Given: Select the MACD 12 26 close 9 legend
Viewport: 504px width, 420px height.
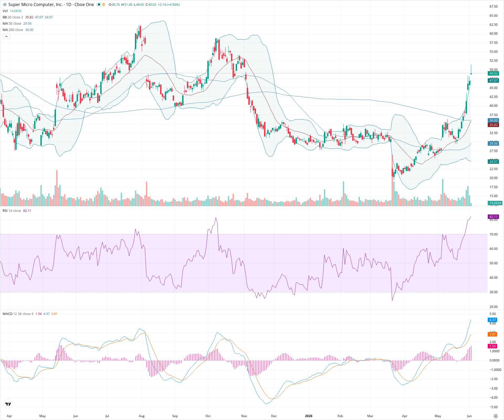Looking at the screenshot, I should tap(18, 314).
